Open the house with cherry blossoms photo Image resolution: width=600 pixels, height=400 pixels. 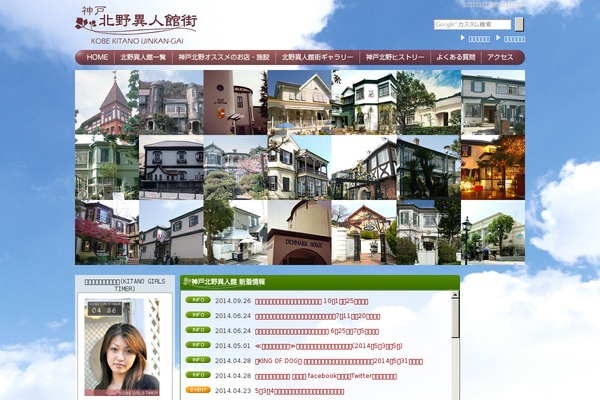tap(235, 167)
